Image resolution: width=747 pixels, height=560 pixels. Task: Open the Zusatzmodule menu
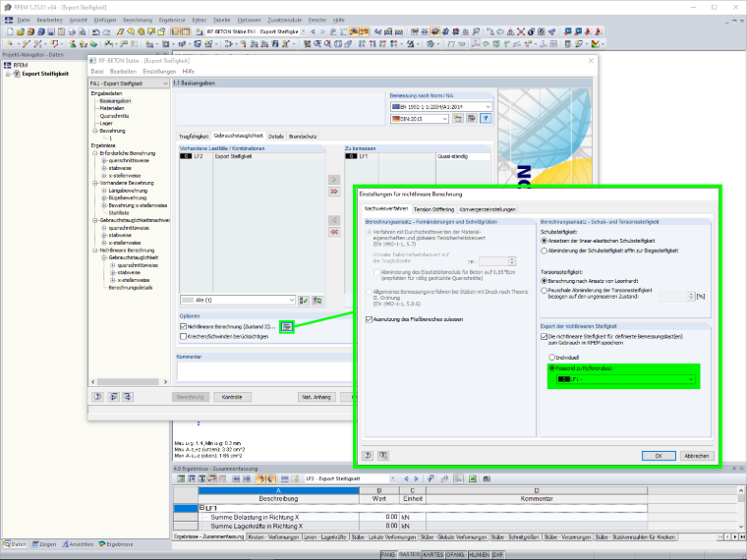(x=284, y=20)
